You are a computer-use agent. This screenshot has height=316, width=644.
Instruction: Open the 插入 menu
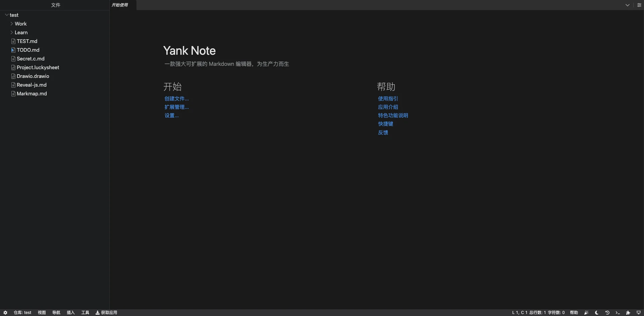coord(70,313)
